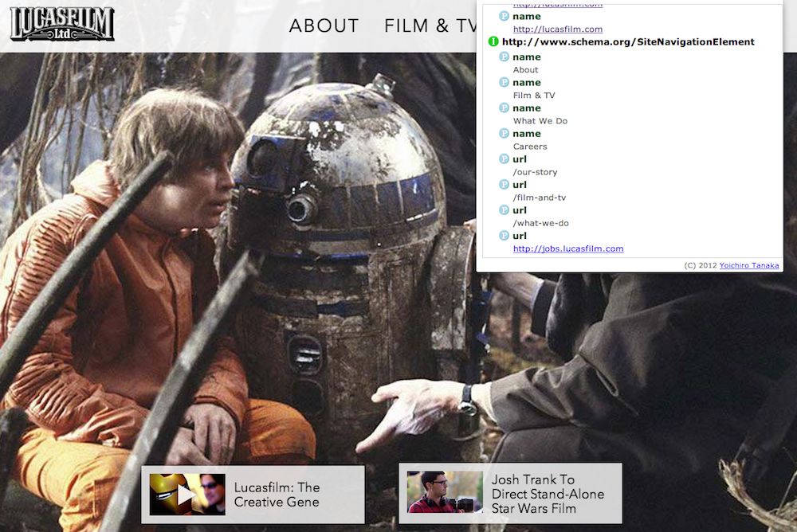Select the 'Careers' value text
The height and width of the screenshot is (532, 797).
click(x=530, y=147)
